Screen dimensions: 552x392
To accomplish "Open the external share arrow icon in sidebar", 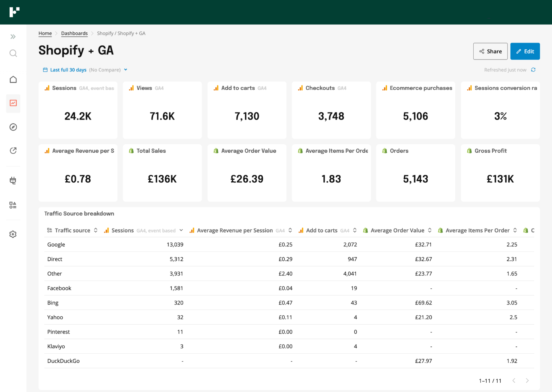I will pos(13,150).
